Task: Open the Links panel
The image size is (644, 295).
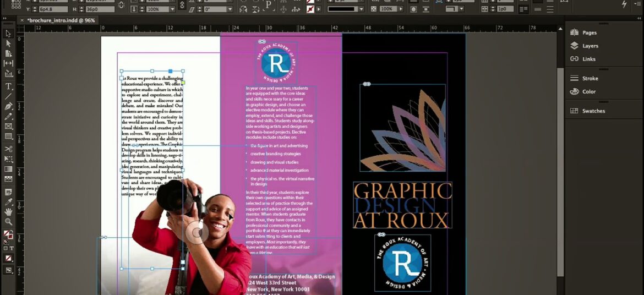Action: coord(588,59)
